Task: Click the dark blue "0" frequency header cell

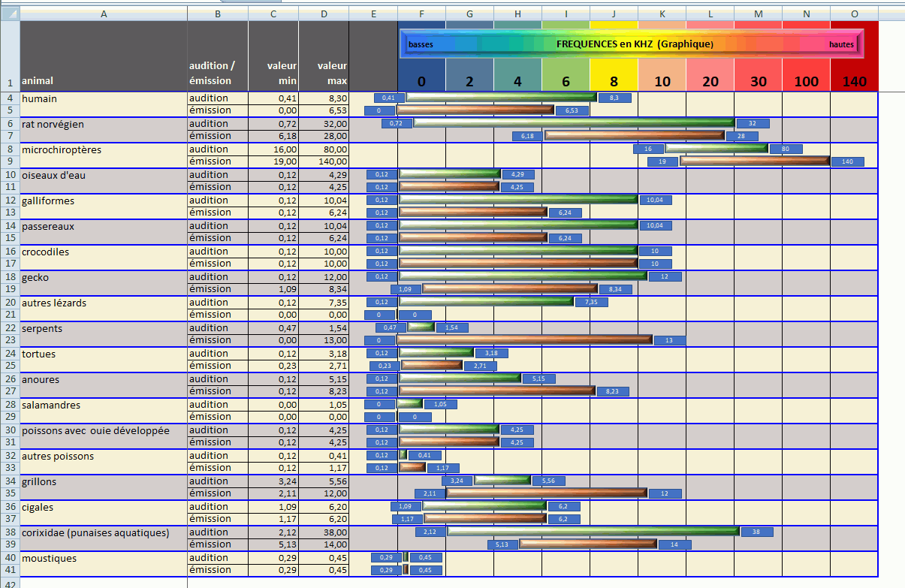Action: tap(421, 81)
